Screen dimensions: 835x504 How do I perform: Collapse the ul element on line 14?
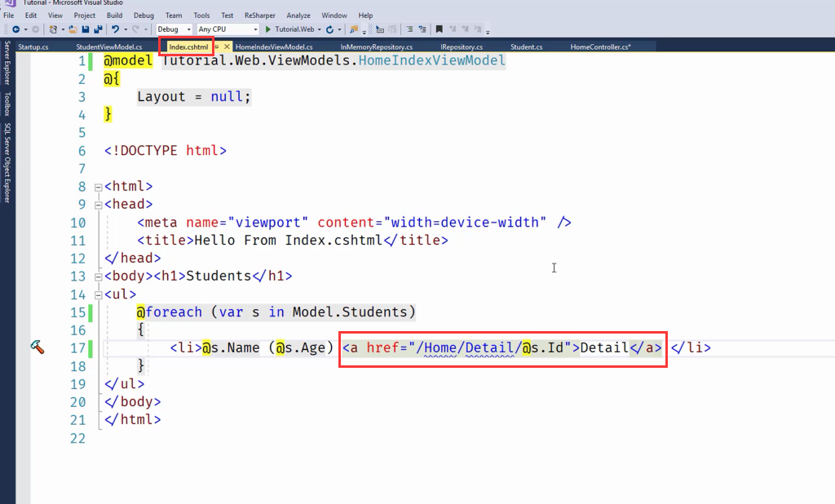[x=99, y=294]
